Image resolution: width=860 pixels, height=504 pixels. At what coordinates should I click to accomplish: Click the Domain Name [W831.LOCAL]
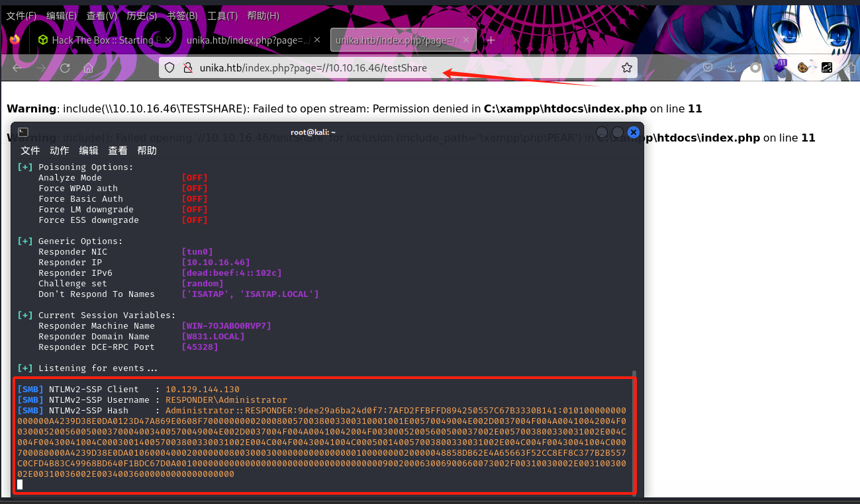pos(213,337)
